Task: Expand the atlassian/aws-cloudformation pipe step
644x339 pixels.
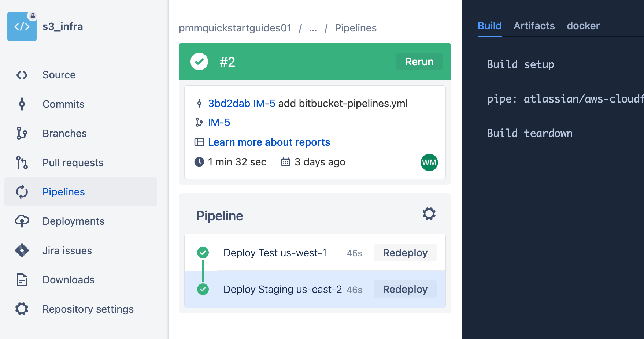Action: click(564, 99)
